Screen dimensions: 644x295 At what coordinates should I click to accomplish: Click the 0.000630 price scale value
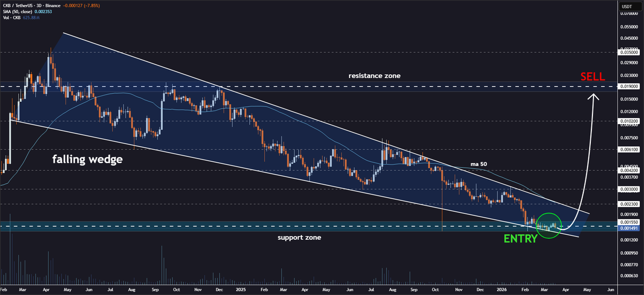[629, 276]
